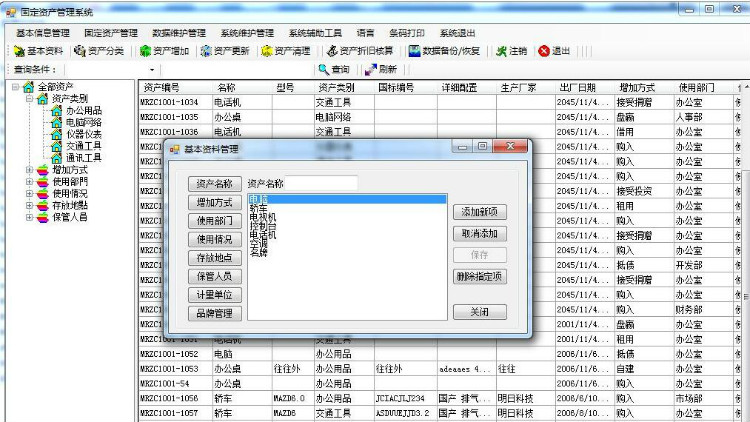
Task: Open the 固定资产管理 menu
Action: [111, 33]
